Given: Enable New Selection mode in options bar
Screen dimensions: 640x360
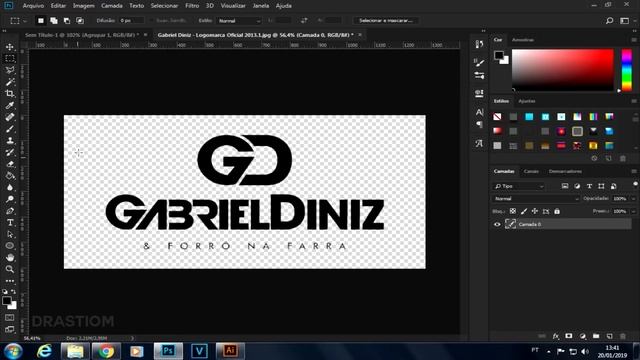Looking at the screenshot, I should (x=40, y=20).
